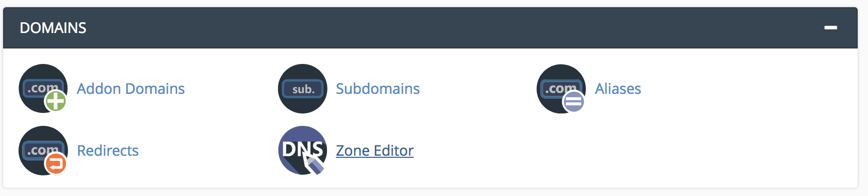
Task: Follow the Redirects link
Action: [108, 151]
